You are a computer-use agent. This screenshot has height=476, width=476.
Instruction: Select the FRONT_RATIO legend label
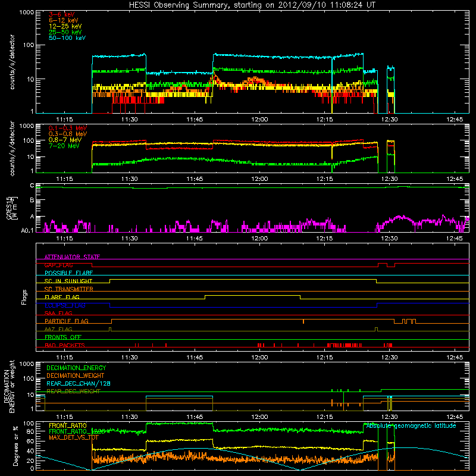tap(68, 425)
